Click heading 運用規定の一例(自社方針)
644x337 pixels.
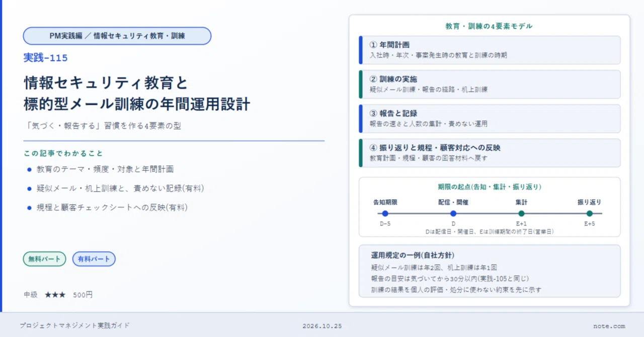413,255
